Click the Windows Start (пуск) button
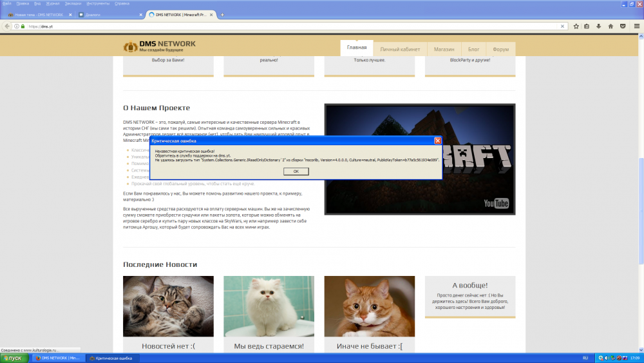Viewport: 644px width, 363px height. [14, 358]
